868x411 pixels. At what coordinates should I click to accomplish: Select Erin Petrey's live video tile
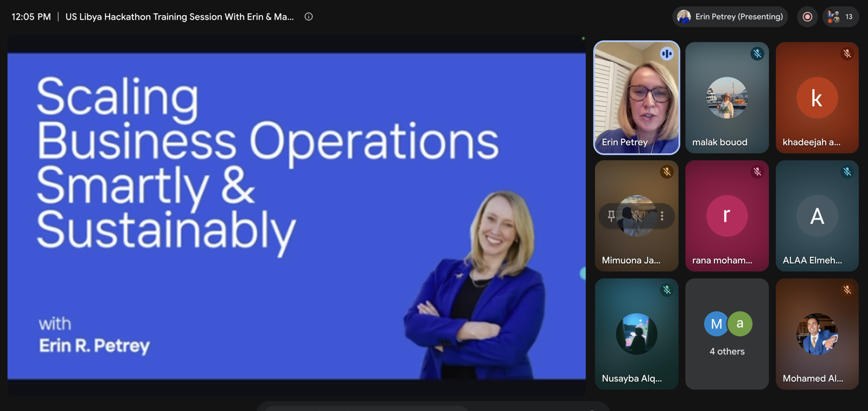[637, 98]
